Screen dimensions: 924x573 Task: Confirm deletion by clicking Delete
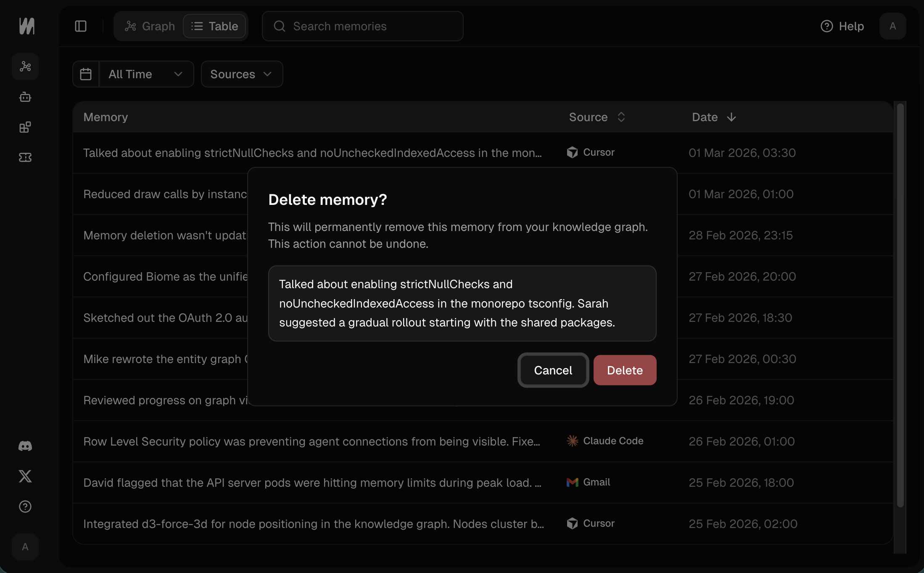[625, 370]
